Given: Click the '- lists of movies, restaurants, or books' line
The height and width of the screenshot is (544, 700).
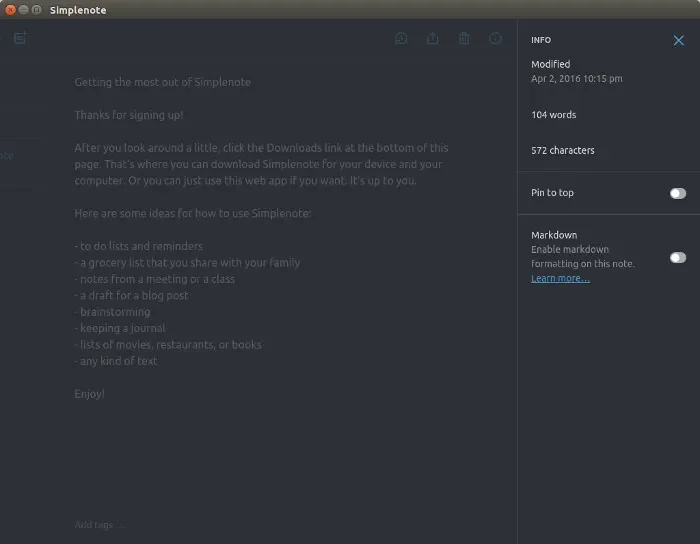Looking at the screenshot, I should [168, 345].
